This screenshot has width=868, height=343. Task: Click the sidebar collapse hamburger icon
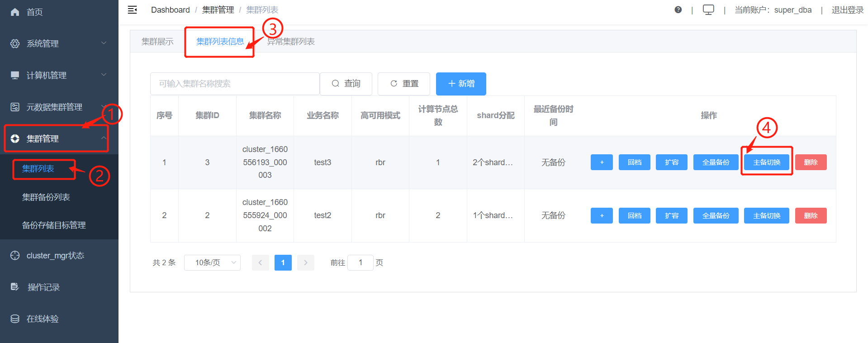point(132,10)
